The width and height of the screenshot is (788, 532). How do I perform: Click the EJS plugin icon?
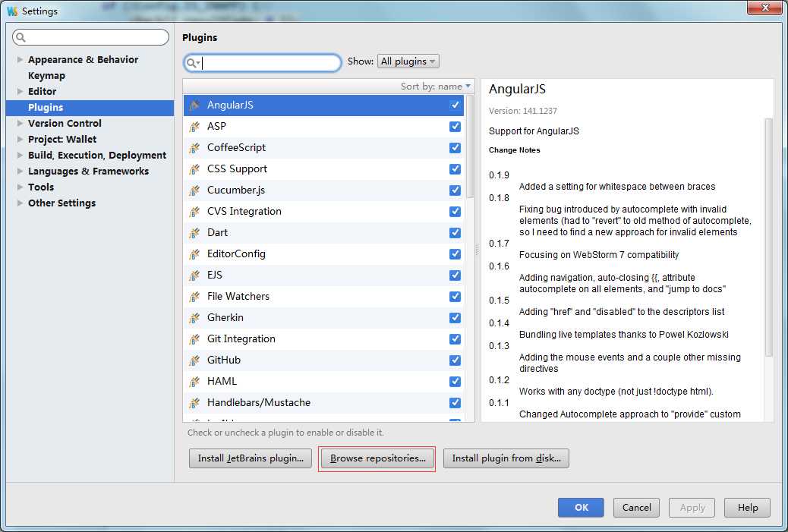194,275
